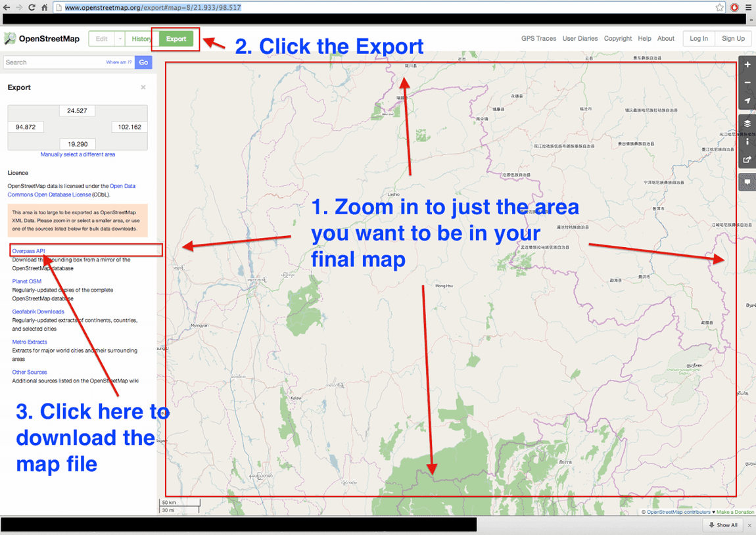The height and width of the screenshot is (535, 756).
Task: Close the Export sidebar panel
Action: 143,87
